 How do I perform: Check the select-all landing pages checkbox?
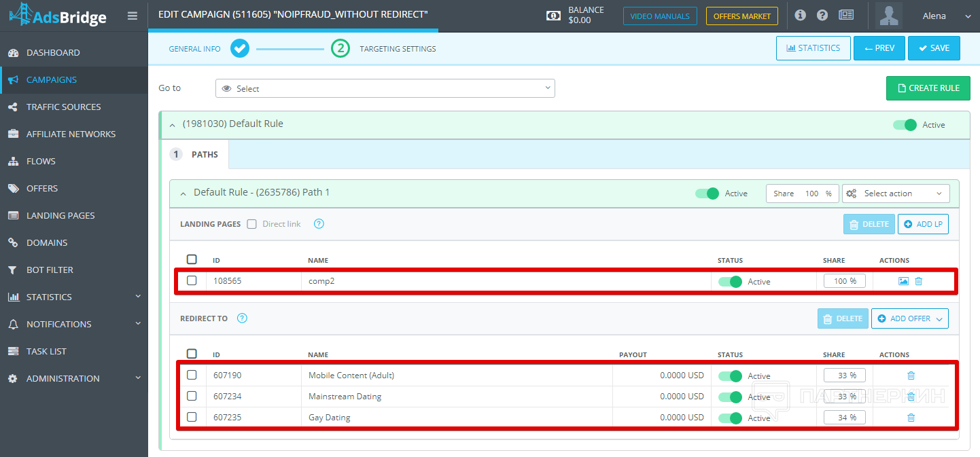(x=192, y=259)
